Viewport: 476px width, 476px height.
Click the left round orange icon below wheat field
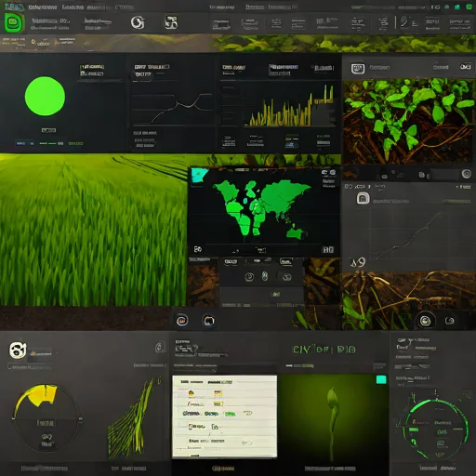point(182,321)
